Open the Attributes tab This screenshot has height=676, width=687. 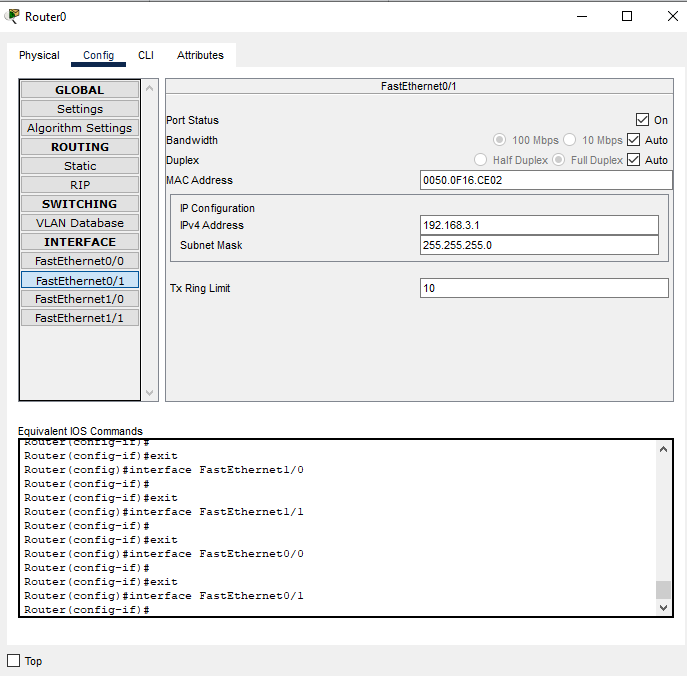point(200,55)
